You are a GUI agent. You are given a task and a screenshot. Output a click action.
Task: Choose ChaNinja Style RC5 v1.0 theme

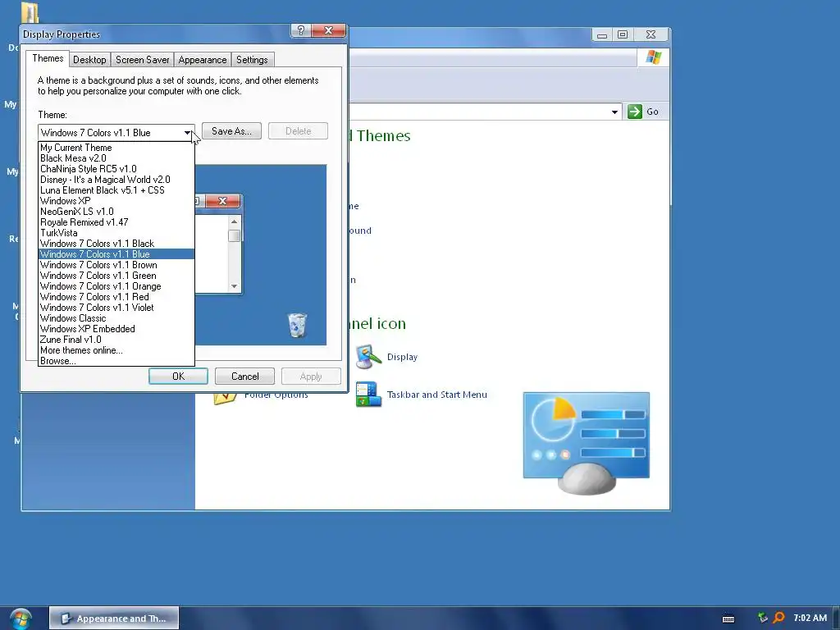116,169
